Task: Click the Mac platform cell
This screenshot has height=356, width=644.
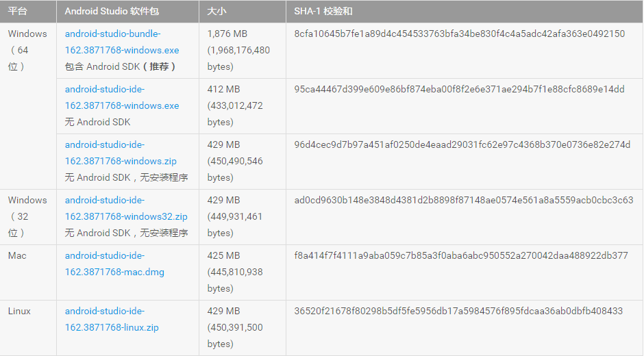Action: point(17,255)
